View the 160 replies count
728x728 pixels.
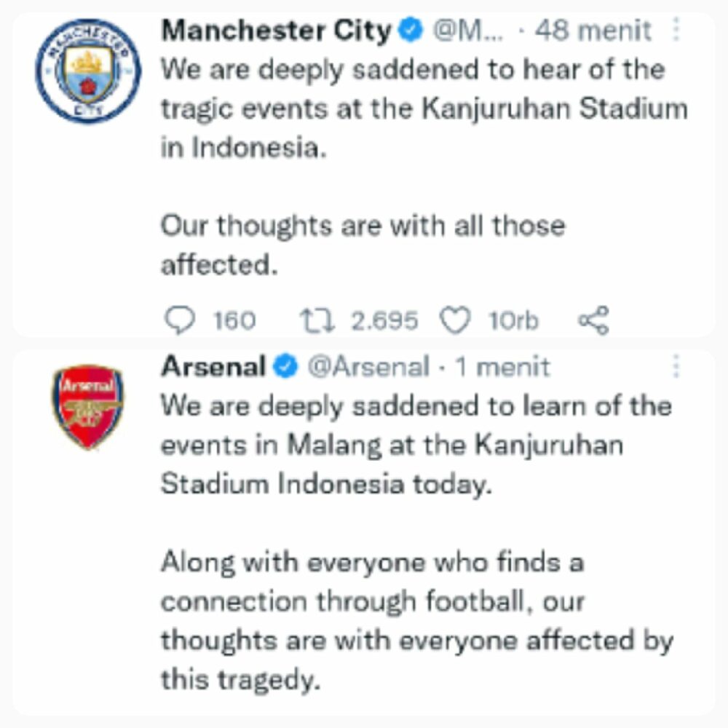coord(234,320)
